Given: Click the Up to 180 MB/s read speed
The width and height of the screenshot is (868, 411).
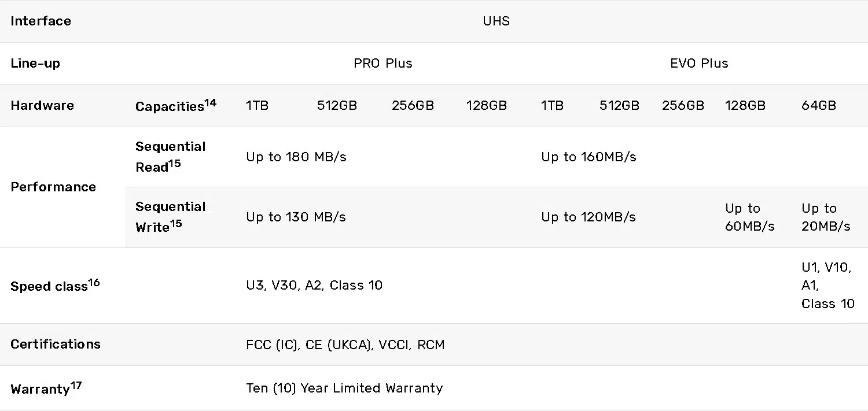Looking at the screenshot, I should coord(296,157).
